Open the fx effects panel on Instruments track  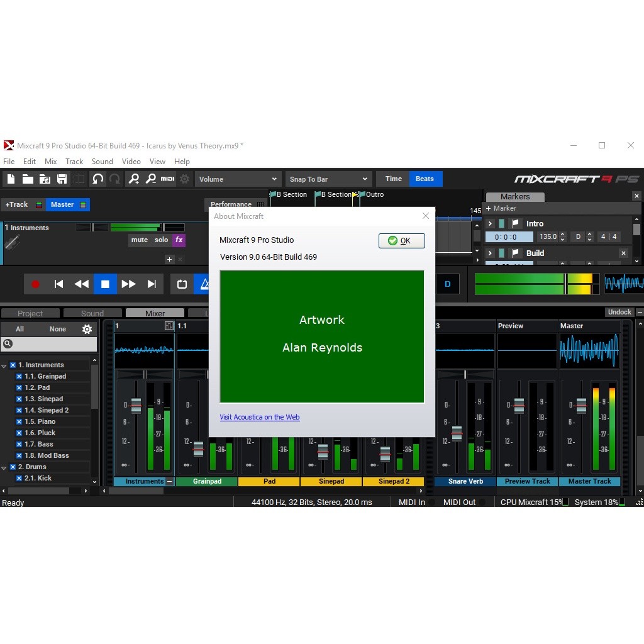click(x=178, y=240)
